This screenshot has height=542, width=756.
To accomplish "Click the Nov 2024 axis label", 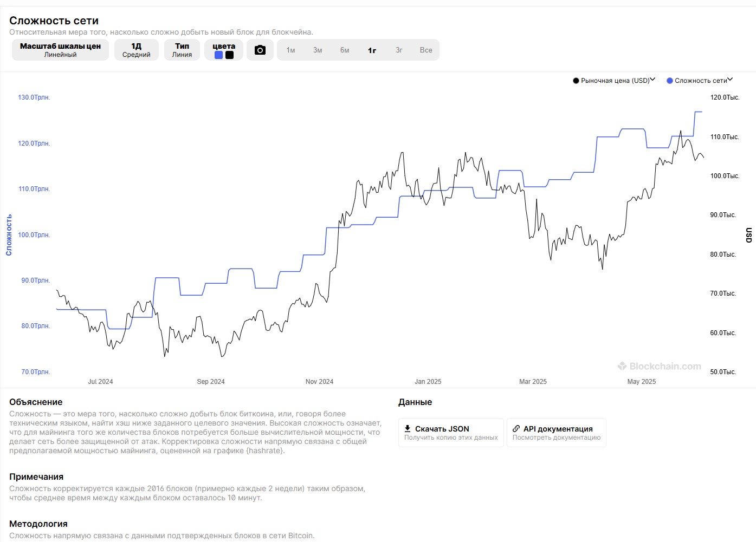I will [x=319, y=382].
